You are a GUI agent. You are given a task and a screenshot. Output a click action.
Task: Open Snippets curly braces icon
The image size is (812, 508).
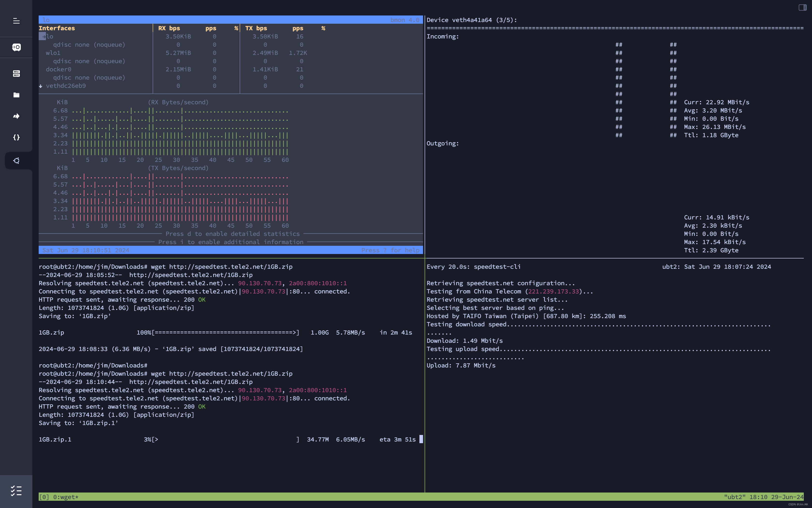pyautogui.click(x=16, y=137)
